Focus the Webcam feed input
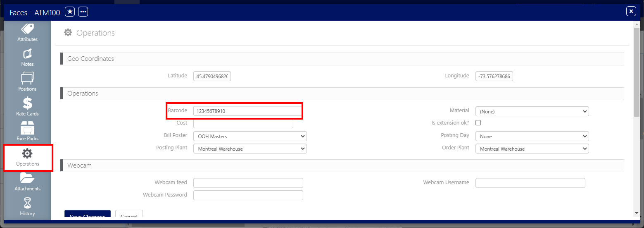The width and height of the screenshot is (644, 228). 248,182
